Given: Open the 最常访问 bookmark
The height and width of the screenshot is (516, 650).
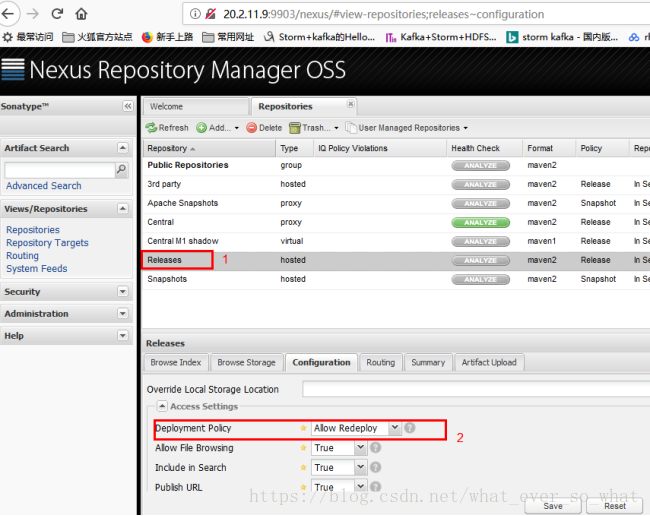Looking at the screenshot, I should (28, 37).
